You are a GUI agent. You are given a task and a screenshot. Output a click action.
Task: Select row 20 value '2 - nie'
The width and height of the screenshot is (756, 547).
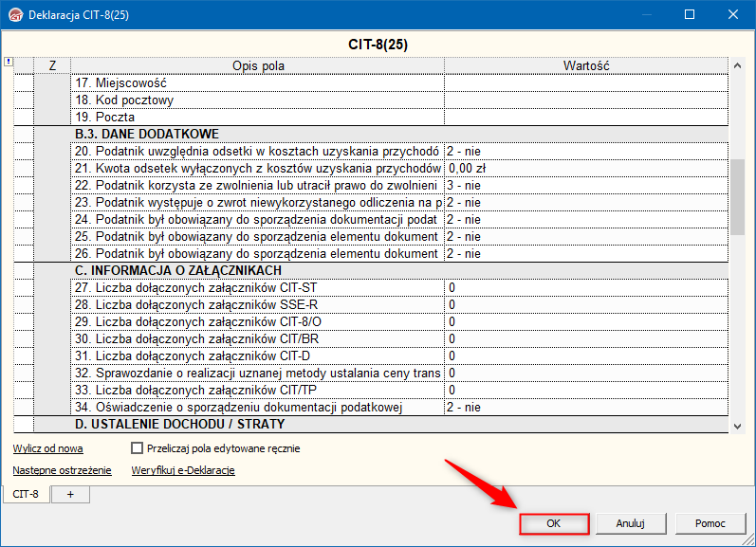click(586, 152)
